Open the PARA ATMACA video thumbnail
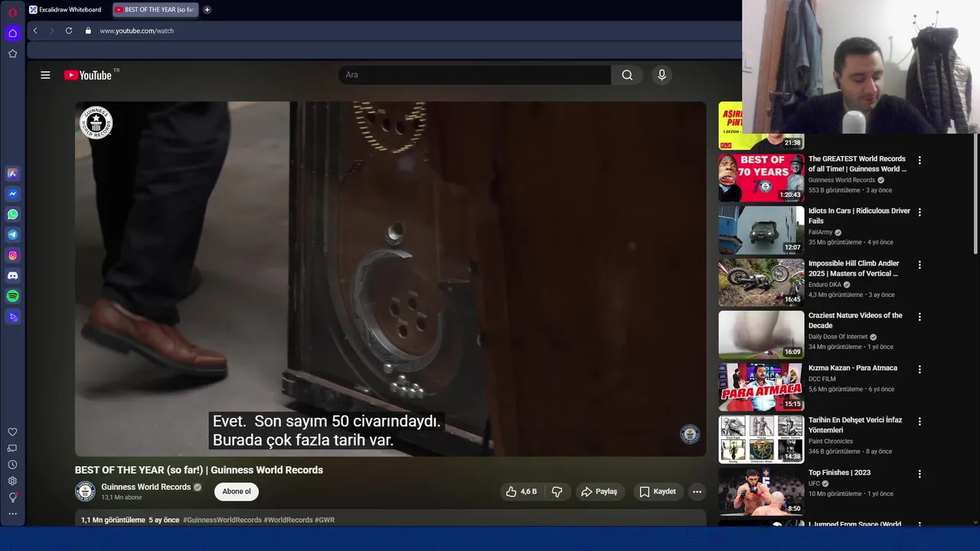980x551 pixels. click(761, 387)
